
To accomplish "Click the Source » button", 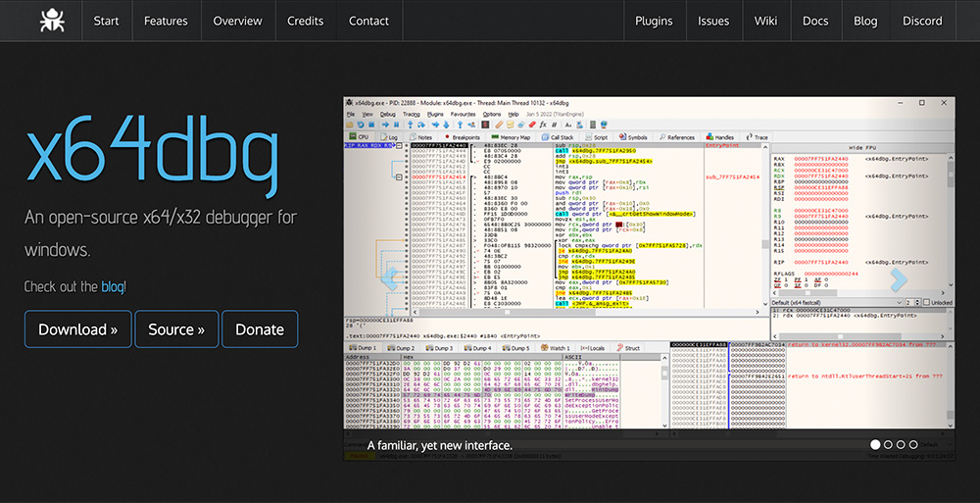I will (x=176, y=329).
